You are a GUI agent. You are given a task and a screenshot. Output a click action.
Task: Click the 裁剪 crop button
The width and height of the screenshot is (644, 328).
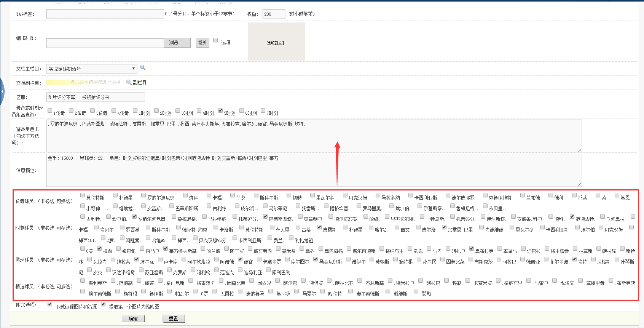(202, 43)
